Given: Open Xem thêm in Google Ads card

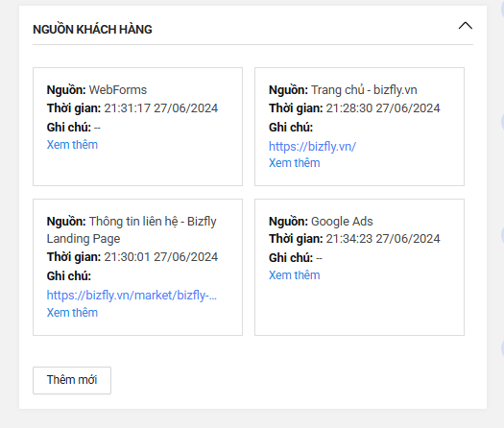Looking at the screenshot, I should (294, 275).
